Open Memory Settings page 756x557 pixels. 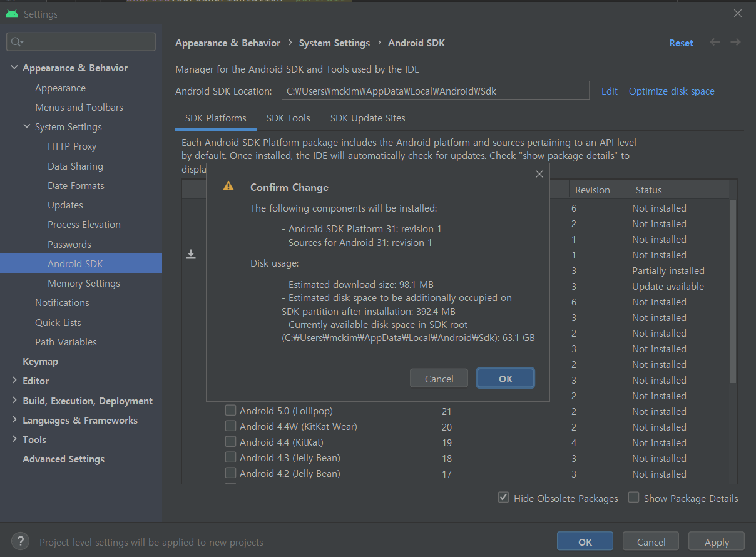click(x=84, y=284)
